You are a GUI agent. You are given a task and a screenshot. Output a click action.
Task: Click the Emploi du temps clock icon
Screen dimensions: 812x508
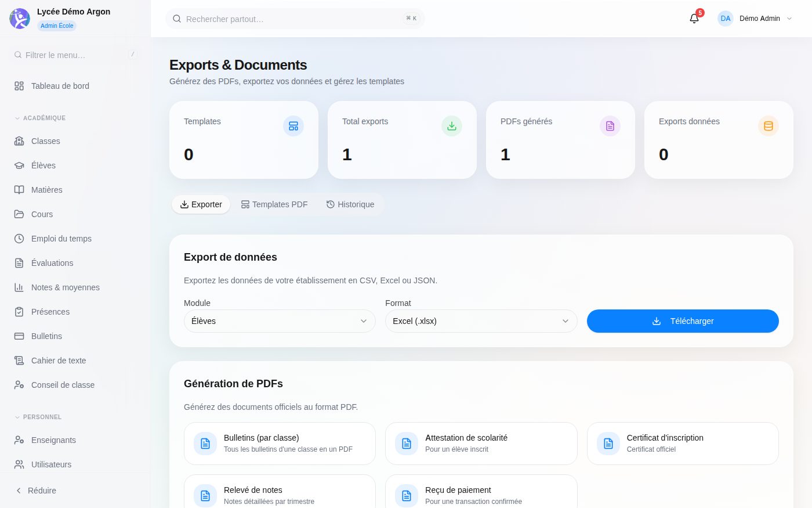pos(19,239)
